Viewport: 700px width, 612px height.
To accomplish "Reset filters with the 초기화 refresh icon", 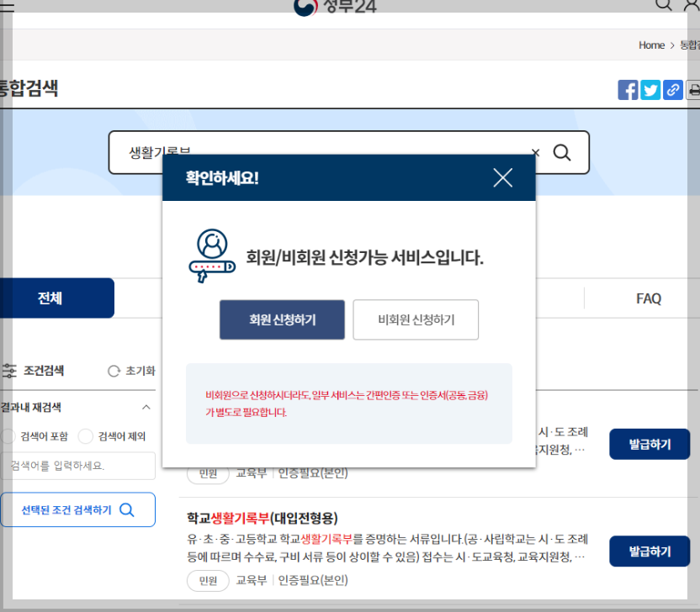I will coord(114,371).
